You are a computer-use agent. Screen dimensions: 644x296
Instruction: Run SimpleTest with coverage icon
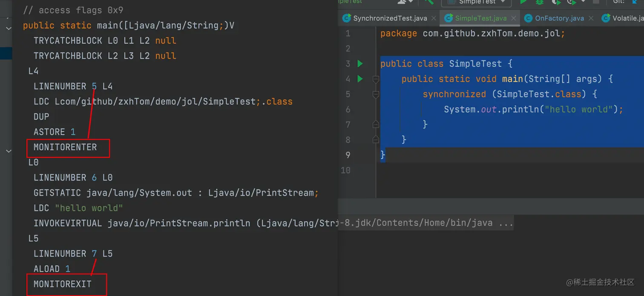click(556, 2)
